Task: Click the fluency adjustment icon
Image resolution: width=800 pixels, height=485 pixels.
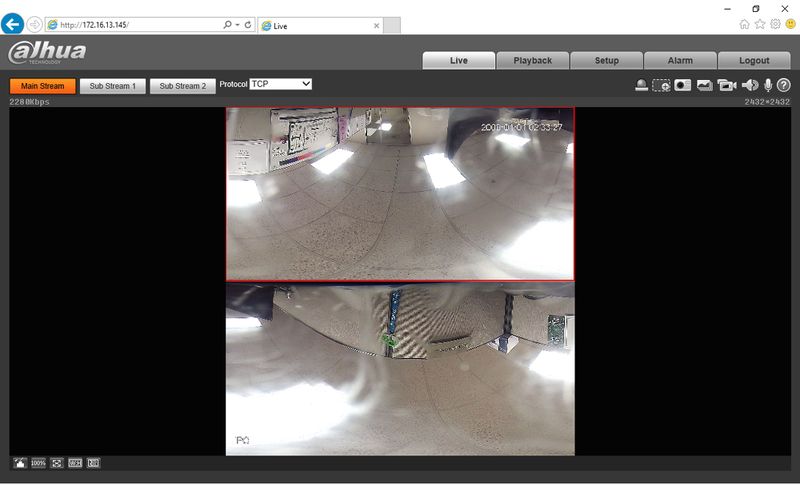Action: 93,463
